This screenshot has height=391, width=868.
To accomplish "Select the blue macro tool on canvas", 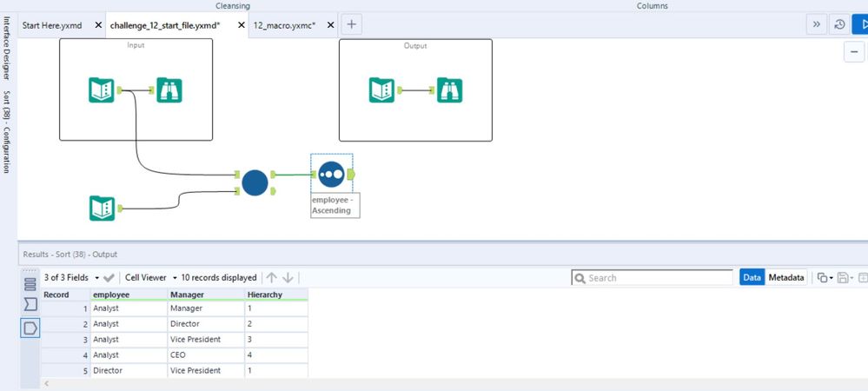I will 255,182.
